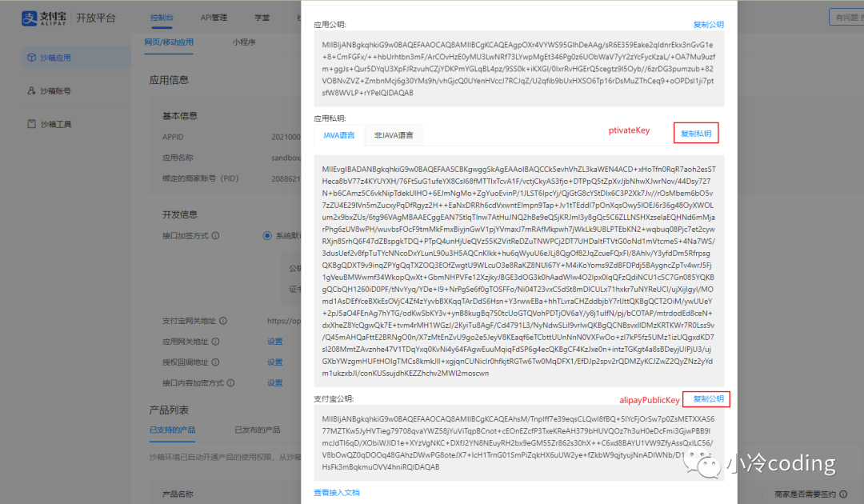
Task: Copy application public key via 复制公钥
Action: tap(708, 24)
